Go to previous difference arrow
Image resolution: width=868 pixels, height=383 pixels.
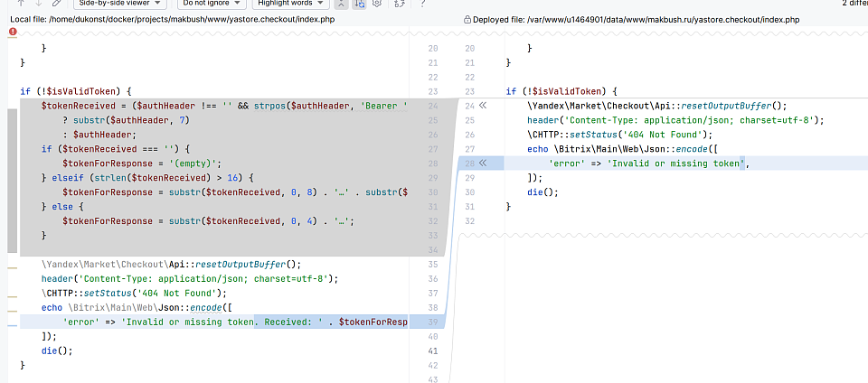pos(21,3)
